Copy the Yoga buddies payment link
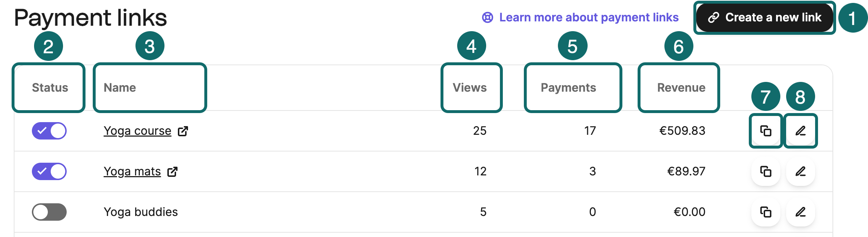868x237 pixels. [765, 212]
